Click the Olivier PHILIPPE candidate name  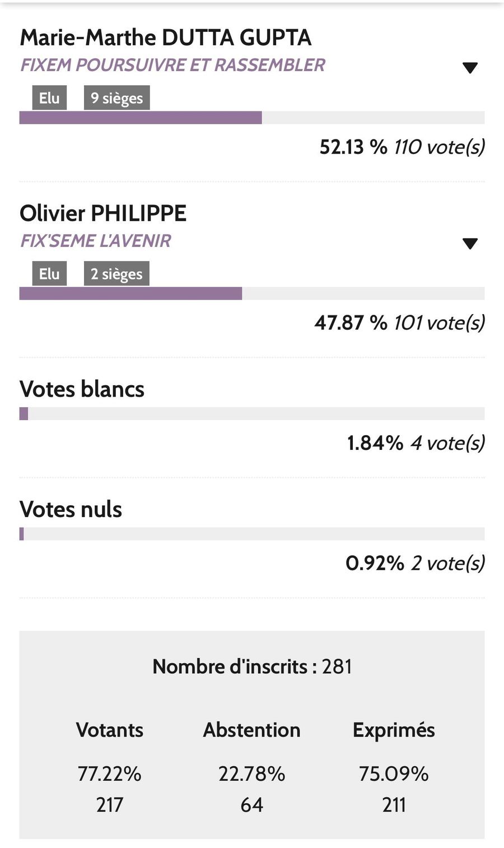click(103, 213)
